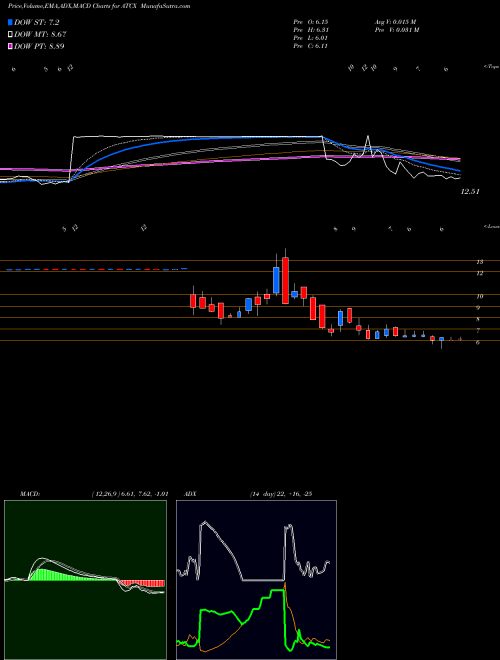
Task: Open the green MACD histogram chart panel
Action: tap(85, 580)
